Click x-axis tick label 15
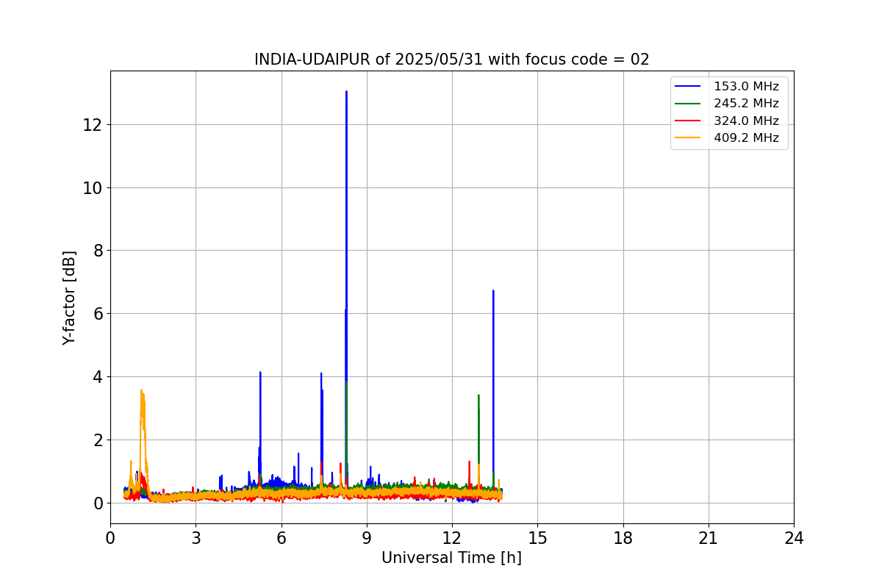The width and height of the screenshot is (882, 588). click(x=537, y=538)
